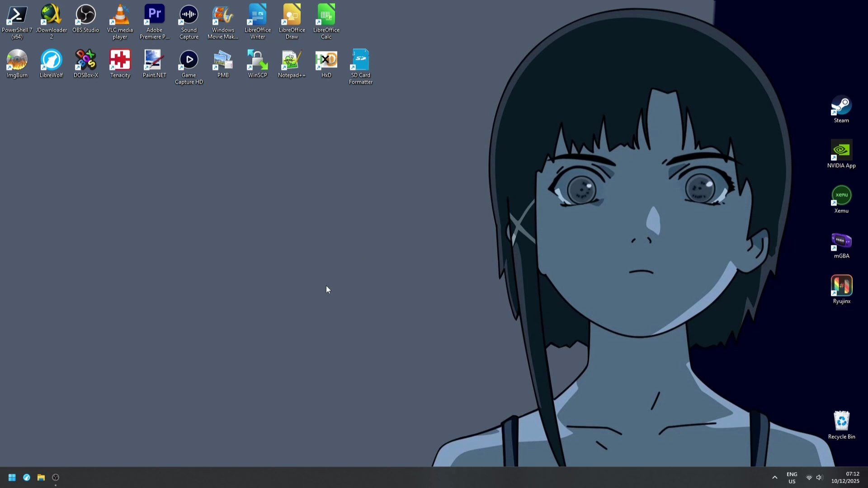Select the Notepad++ shortcut

tap(292, 63)
